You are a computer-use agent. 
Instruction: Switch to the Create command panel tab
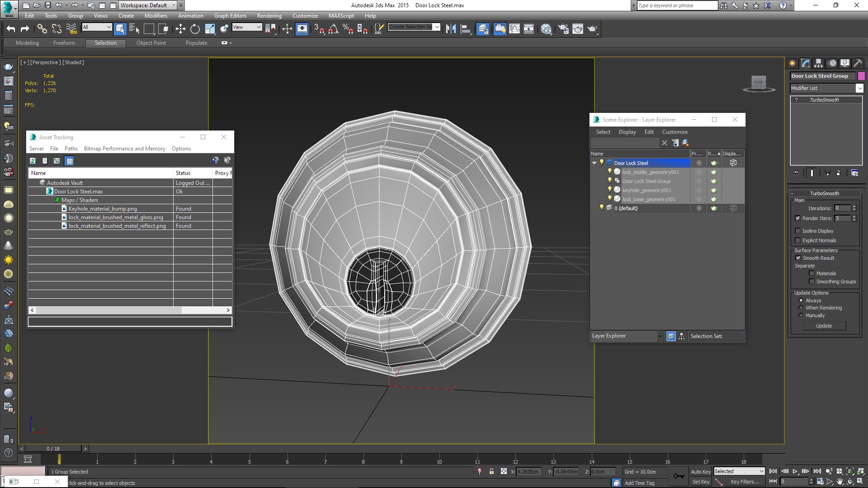(x=793, y=63)
